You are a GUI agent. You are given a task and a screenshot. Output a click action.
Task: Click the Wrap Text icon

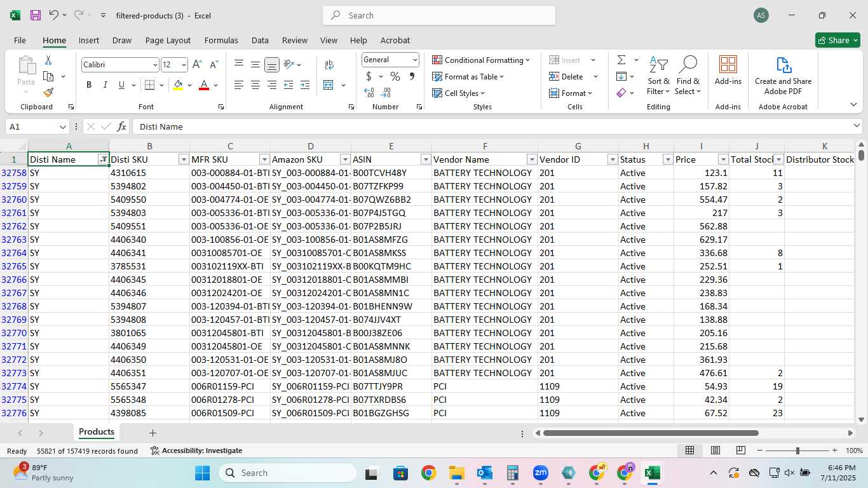[x=329, y=65]
